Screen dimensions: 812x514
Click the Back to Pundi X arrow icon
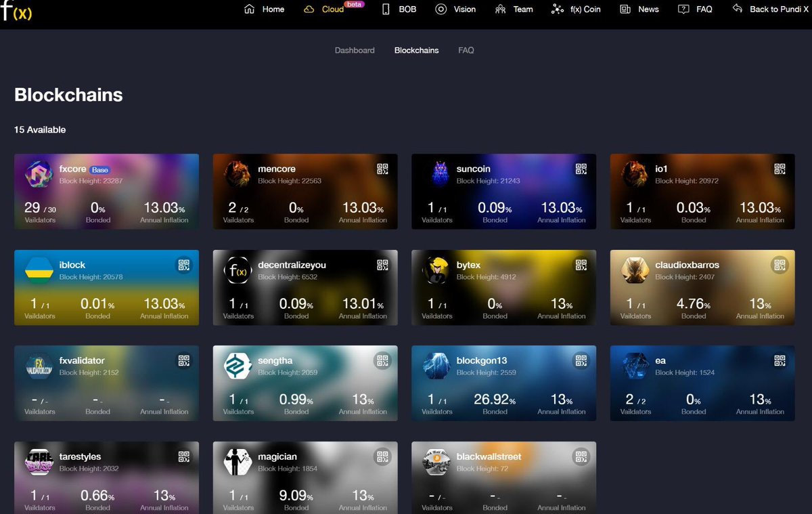pos(738,9)
